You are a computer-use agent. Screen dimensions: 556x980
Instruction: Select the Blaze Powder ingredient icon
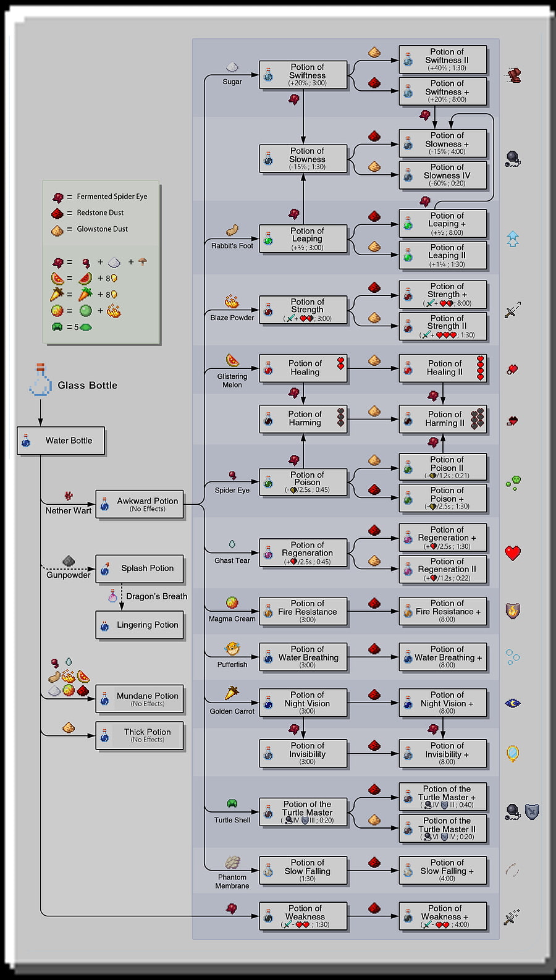pos(232,302)
